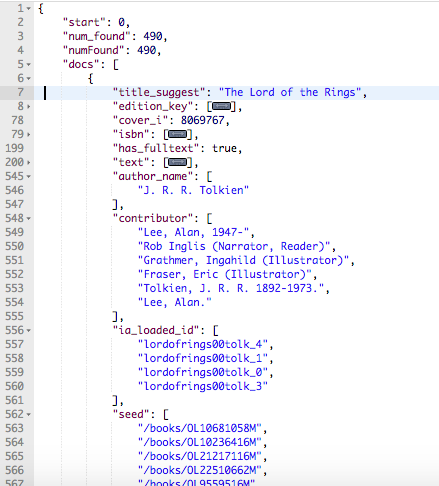Collapse the root object fold arrow at line 1

pos(29,8)
